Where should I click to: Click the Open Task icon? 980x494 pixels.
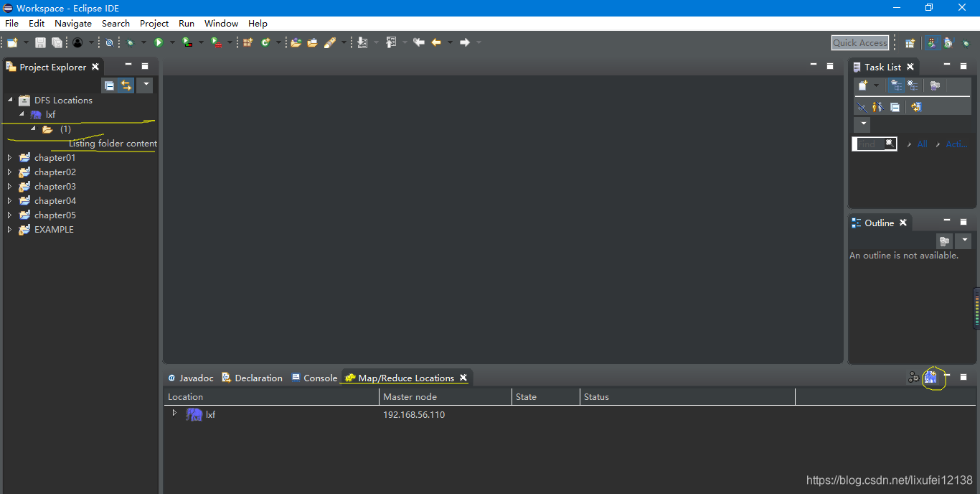coord(312,42)
